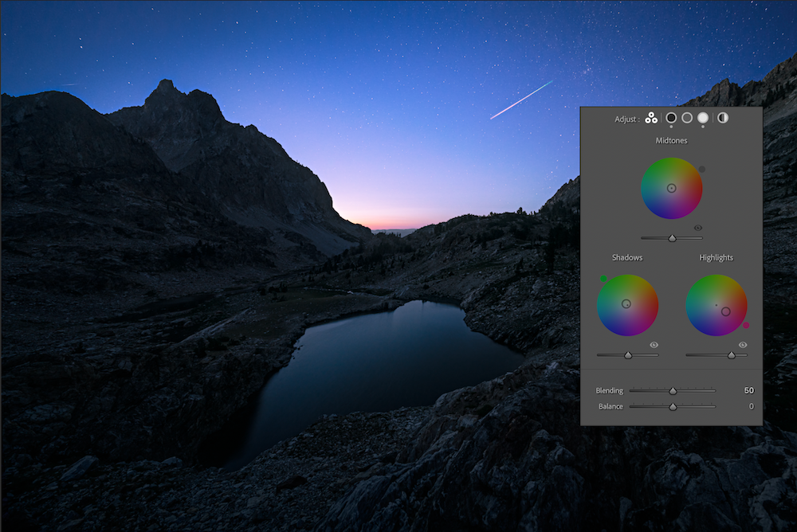Switch Adjust to the Highlights circle icon
Viewport: 797px width, 532px height.
pyautogui.click(x=702, y=118)
